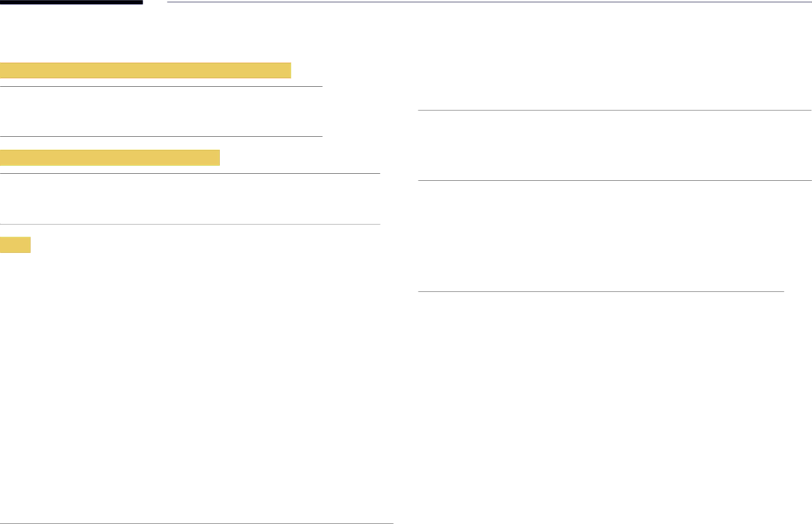
Task: Click the blank row beneath the longest yellow bar's underline
Action: click(x=161, y=111)
